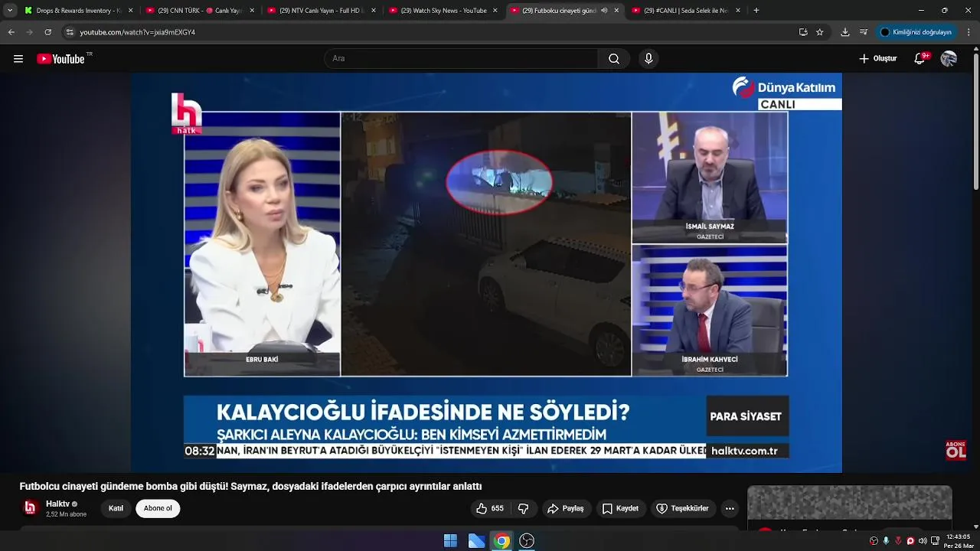Screen dimensions: 980x551
Task: Open tab search dropdown arrow
Action: 10,11
